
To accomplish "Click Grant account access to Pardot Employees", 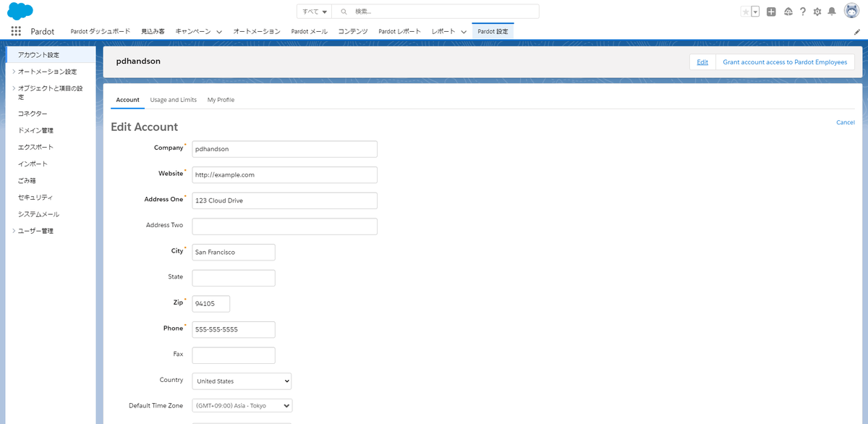I will click(786, 62).
